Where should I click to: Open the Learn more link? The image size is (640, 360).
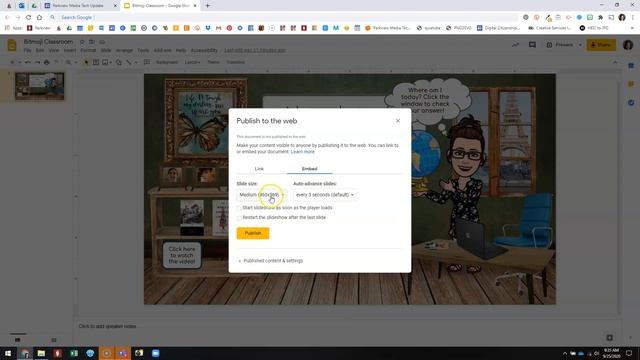click(302, 152)
